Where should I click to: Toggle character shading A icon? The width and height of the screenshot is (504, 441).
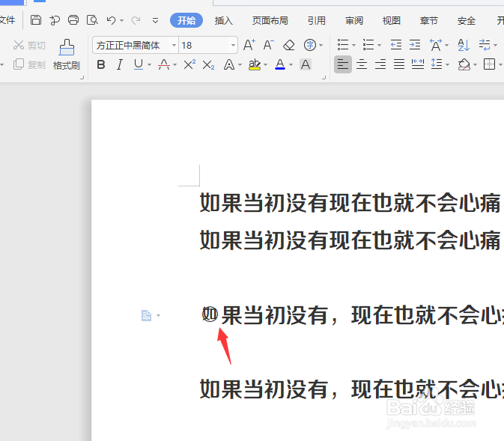tap(306, 64)
